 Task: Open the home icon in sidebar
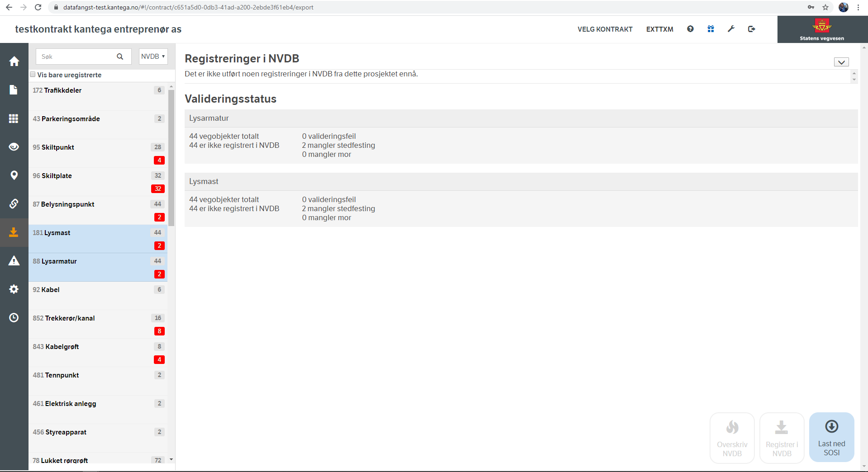tap(14, 61)
